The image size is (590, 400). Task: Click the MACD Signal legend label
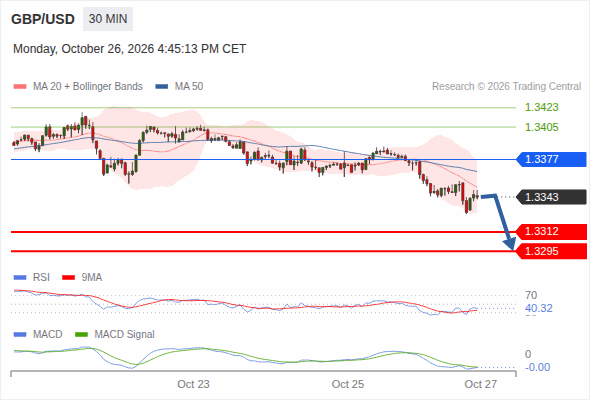tap(125, 335)
